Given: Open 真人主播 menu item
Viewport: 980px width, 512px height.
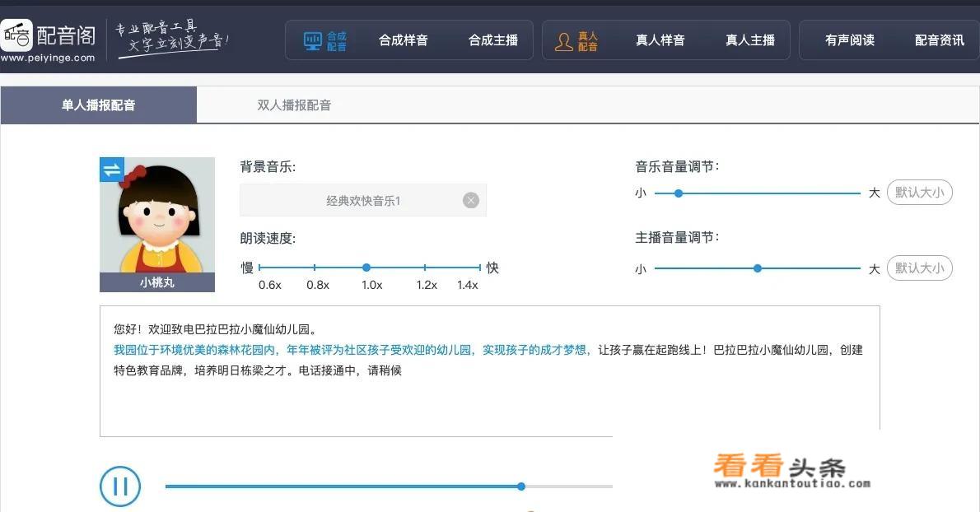Looking at the screenshot, I should [x=750, y=40].
